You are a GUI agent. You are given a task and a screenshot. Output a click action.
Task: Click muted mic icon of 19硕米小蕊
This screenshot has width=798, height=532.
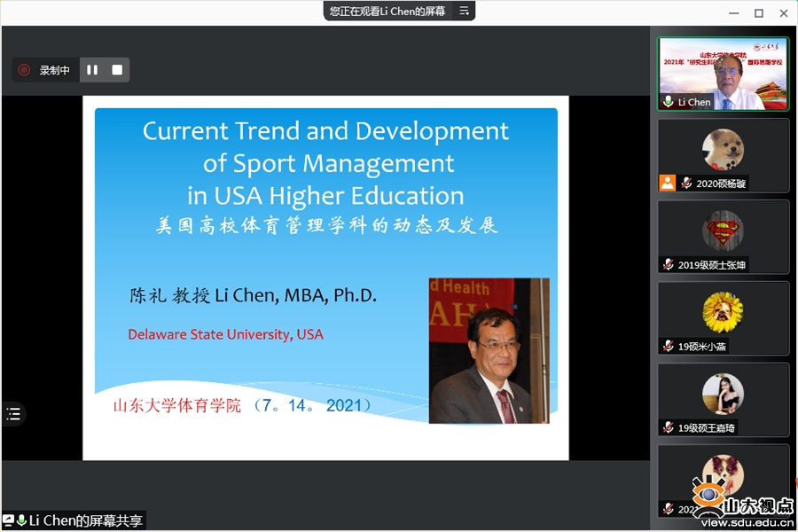coord(669,347)
